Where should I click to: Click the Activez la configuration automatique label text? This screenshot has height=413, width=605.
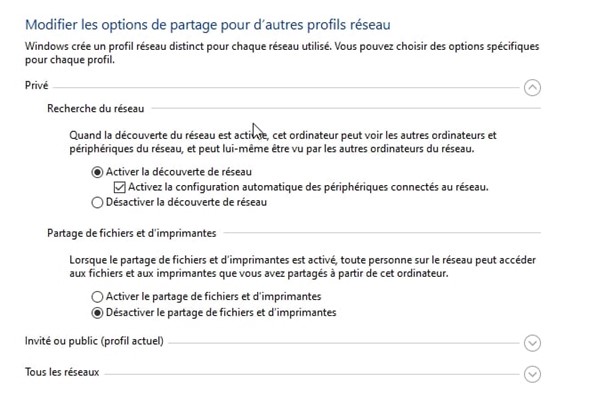pyautogui.click(x=307, y=187)
